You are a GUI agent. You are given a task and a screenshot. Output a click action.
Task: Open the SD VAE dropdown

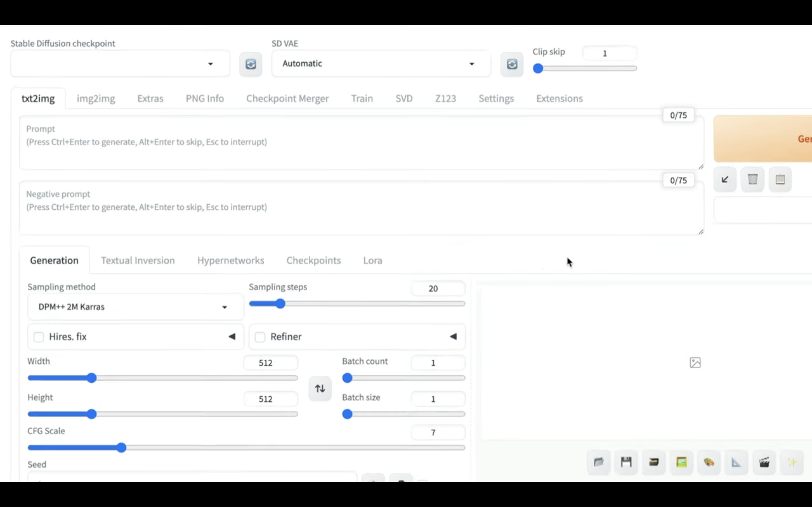click(381, 64)
